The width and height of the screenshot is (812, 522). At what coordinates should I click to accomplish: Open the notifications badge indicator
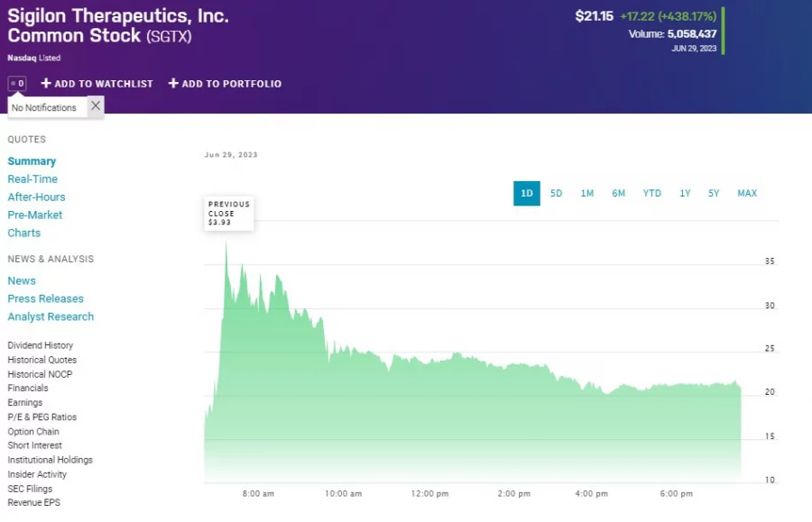tap(16, 83)
